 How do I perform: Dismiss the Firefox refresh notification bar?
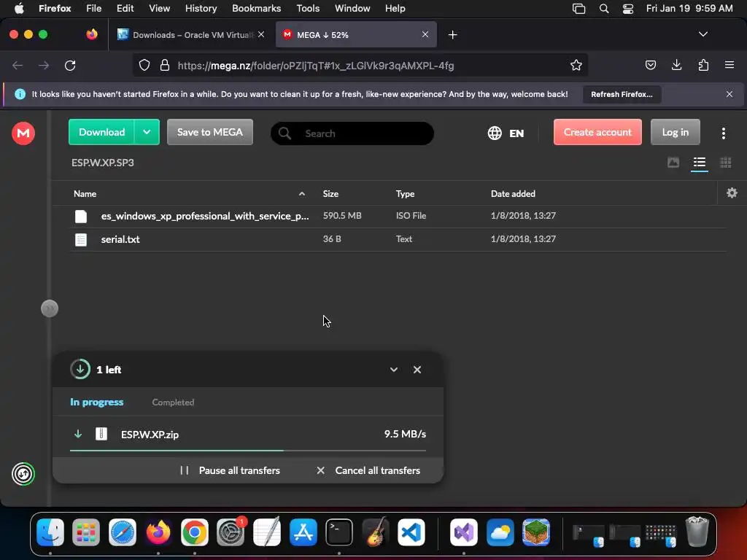[729, 94]
